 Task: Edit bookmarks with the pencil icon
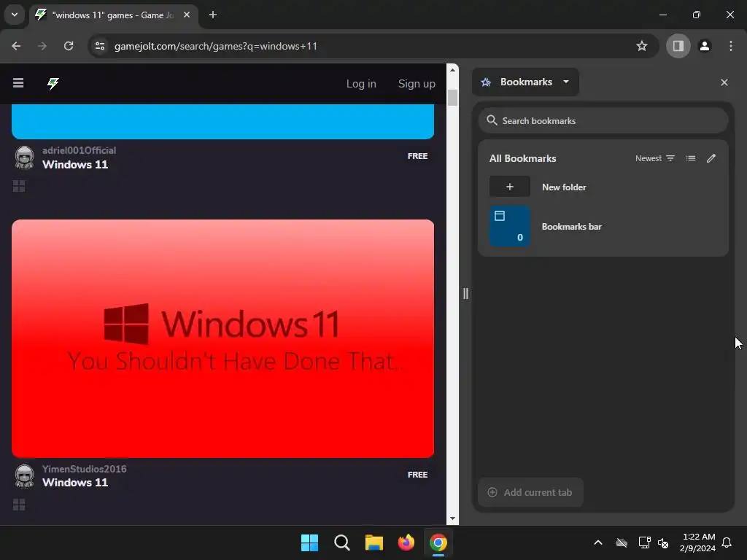[711, 158]
